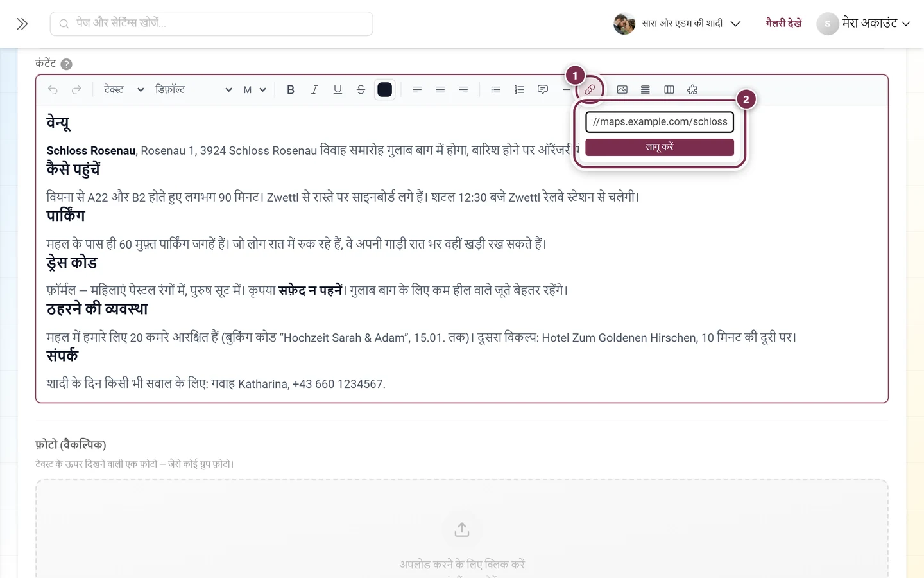Click the undo arrow in the editor toolbar
Screen dimensions: 924x578
coord(53,90)
